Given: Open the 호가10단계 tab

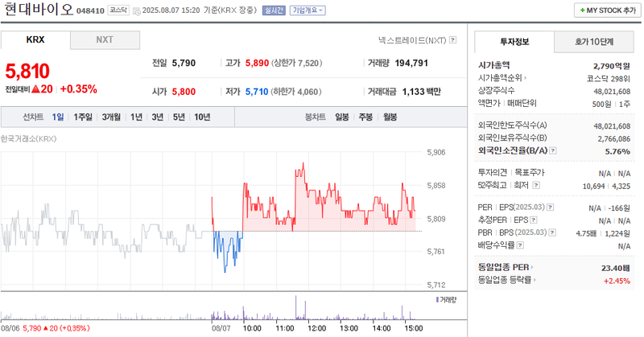Looking at the screenshot, I should pyautogui.click(x=594, y=42).
